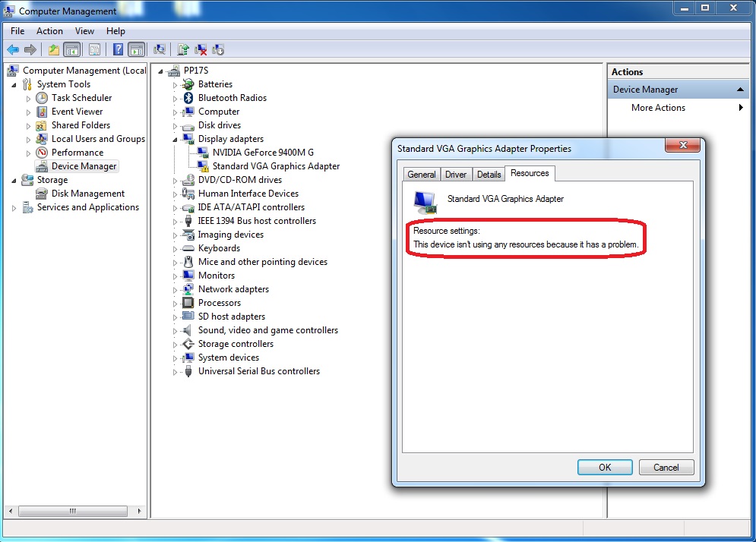Select Disk Management under Storage
756x542 pixels.
click(87, 194)
